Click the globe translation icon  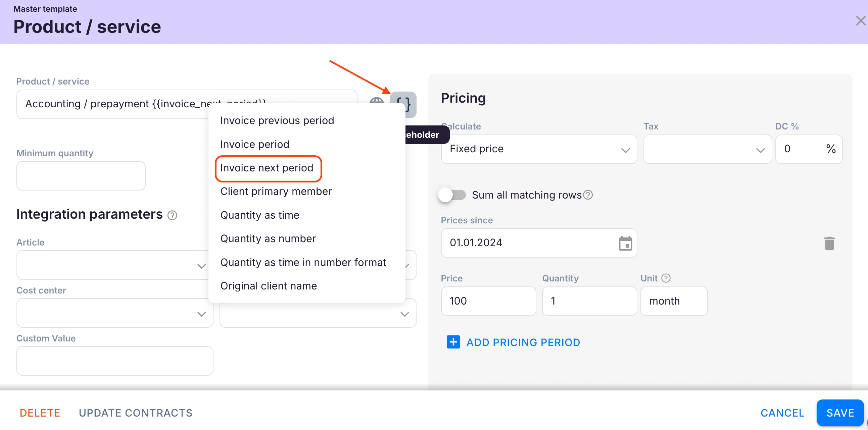point(376,100)
